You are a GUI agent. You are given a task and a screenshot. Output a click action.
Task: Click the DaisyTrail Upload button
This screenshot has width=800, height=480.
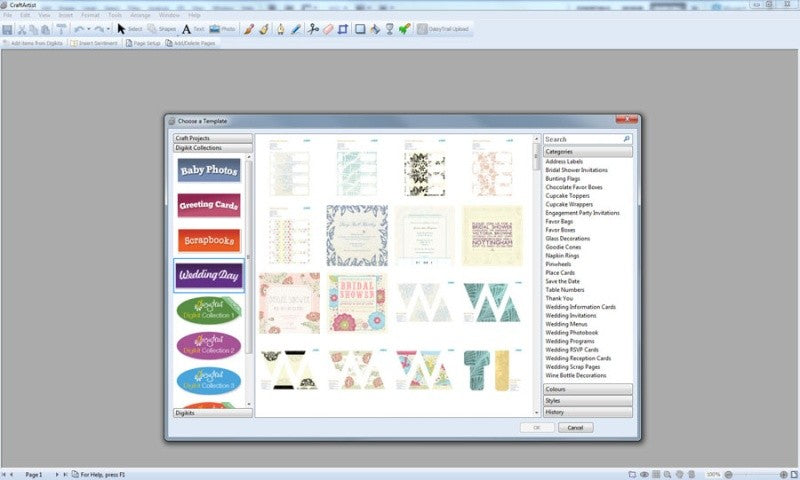tap(443, 29)
